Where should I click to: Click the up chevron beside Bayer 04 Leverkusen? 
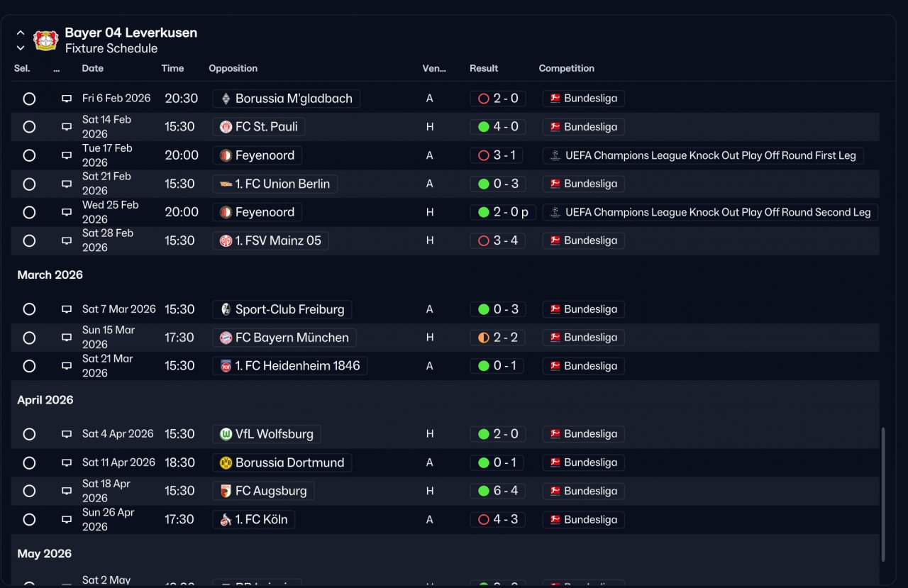point(21,33)
